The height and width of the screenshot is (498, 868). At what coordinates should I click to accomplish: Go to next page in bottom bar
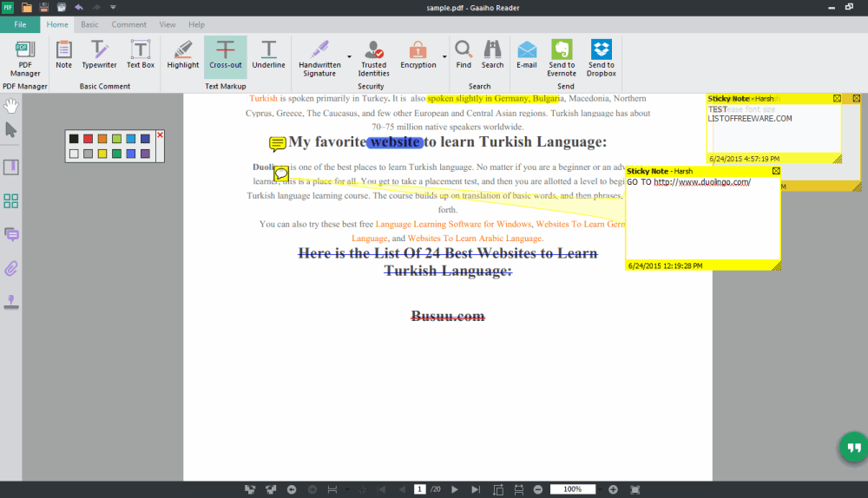click(455, 489)
